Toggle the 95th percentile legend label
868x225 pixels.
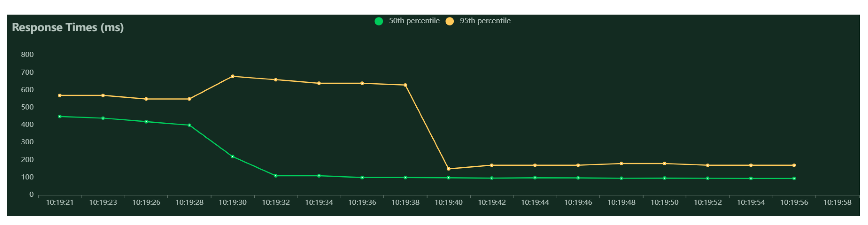coord(485,21)
